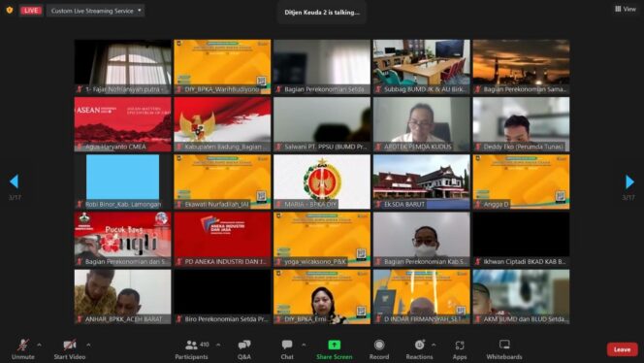Click muted mic icon on Angga D tile

click(x=478, y=205)
